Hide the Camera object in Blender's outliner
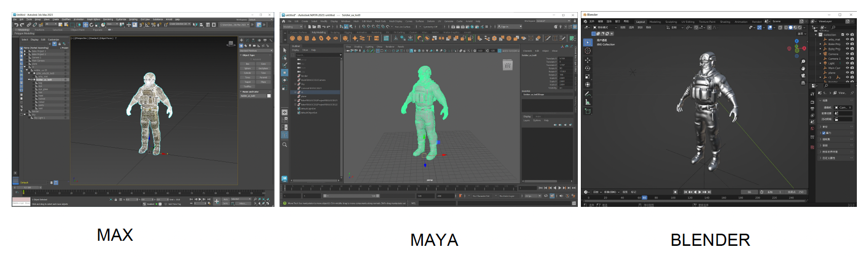Screen dimensions: 868x260 (847, 54)
